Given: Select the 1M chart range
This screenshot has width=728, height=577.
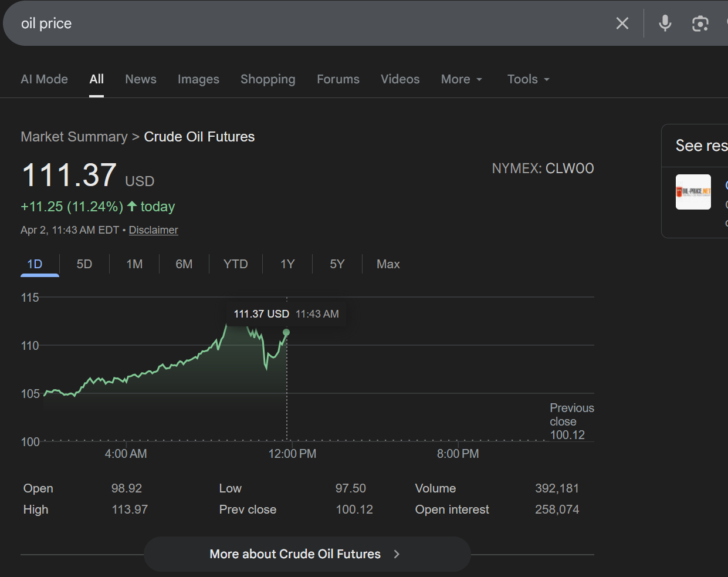Looking at the screenshot, I should (x=134, y=264).
